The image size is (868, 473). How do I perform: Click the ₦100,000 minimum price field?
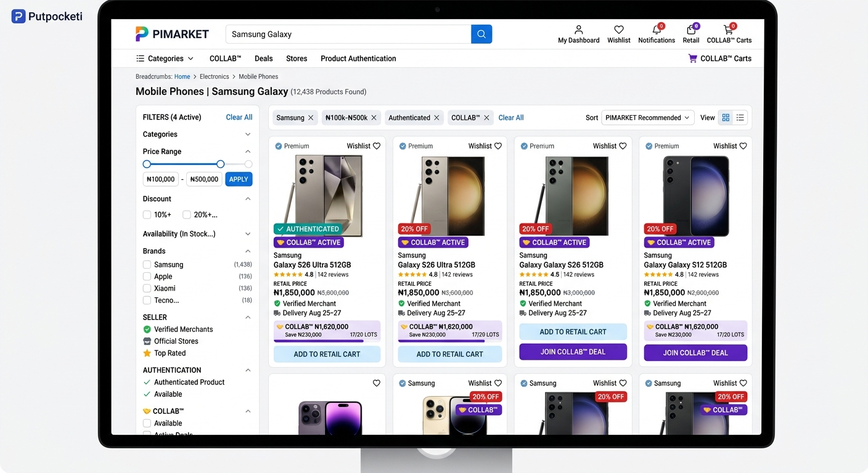(160, 179)
